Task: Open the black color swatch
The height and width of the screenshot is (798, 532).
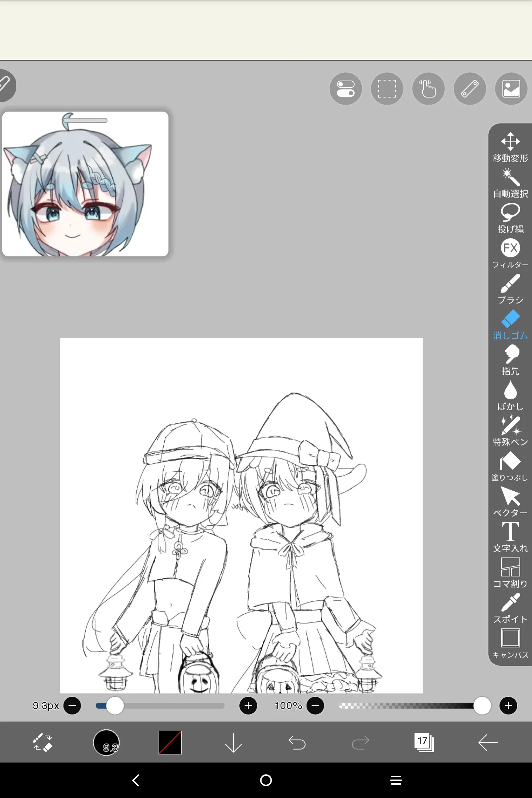Action: coord(170,742)
